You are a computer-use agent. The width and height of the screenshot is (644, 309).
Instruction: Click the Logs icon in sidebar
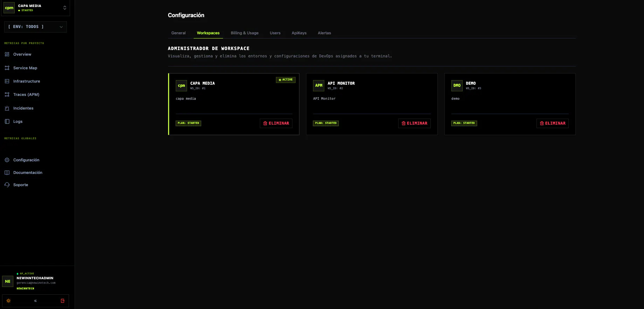pyautogui.click(x=7, y=121)
